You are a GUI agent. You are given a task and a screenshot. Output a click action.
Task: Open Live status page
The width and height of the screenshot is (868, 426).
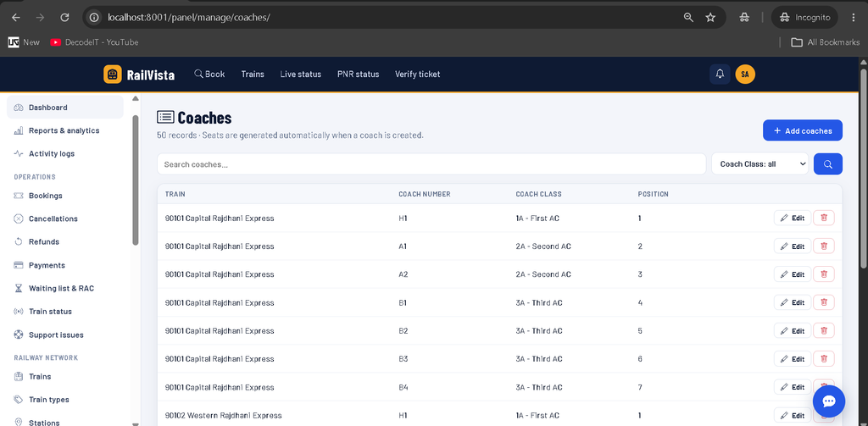pyautogui.click(x=301, y=75)
